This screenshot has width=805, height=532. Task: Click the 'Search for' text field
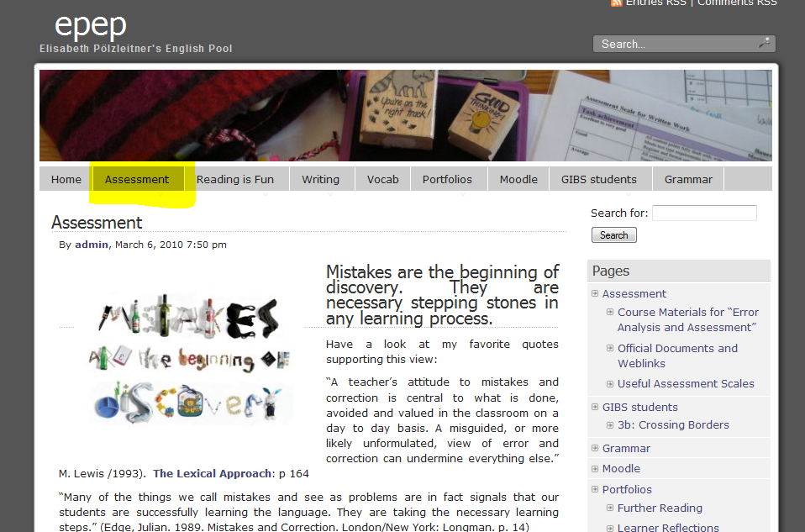tap(704, 213)
